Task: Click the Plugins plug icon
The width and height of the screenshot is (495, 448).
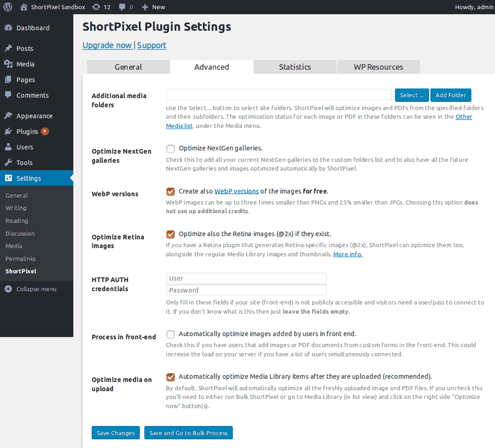Action: point(8,132)
